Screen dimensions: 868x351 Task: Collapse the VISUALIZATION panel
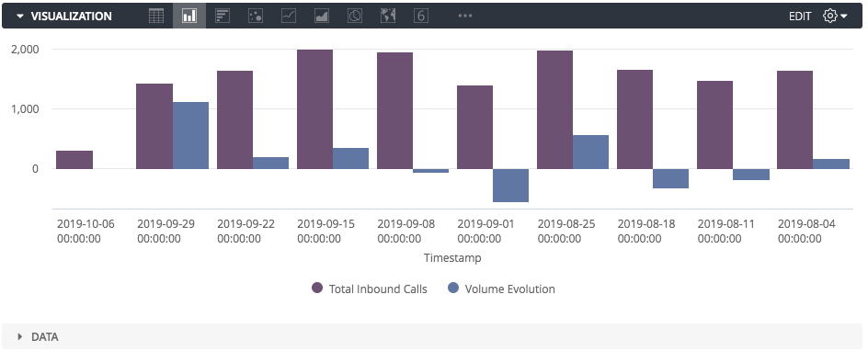pyautogui.click(x=64, y=16)
